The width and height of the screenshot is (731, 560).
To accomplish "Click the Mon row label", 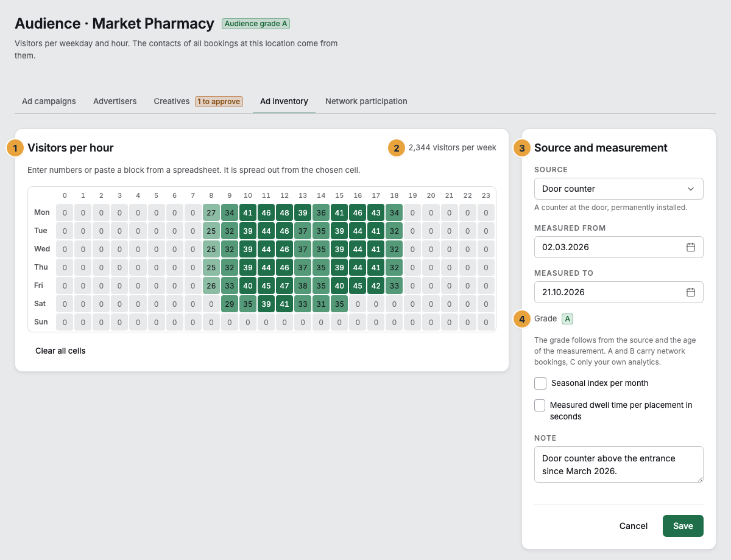I will point(42,213).
